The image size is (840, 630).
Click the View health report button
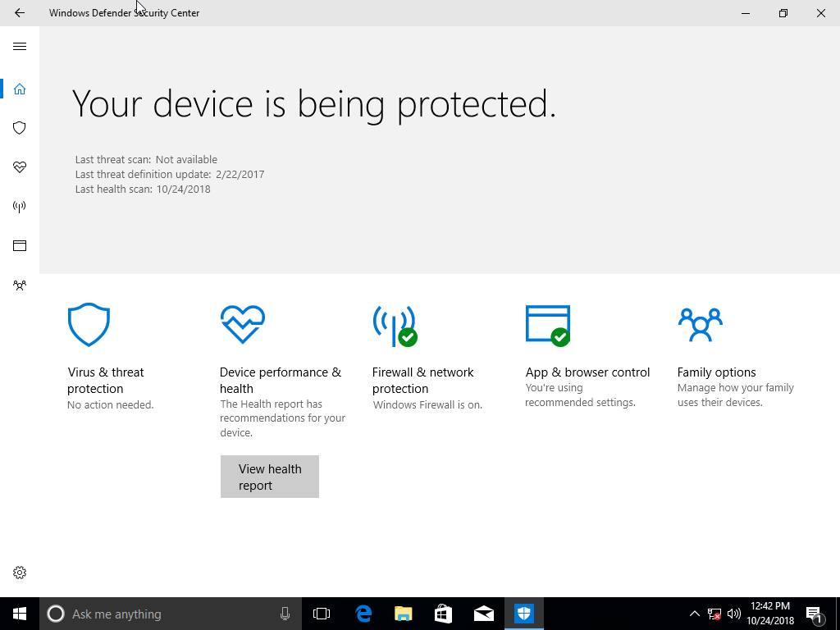(x=270, y=477)
